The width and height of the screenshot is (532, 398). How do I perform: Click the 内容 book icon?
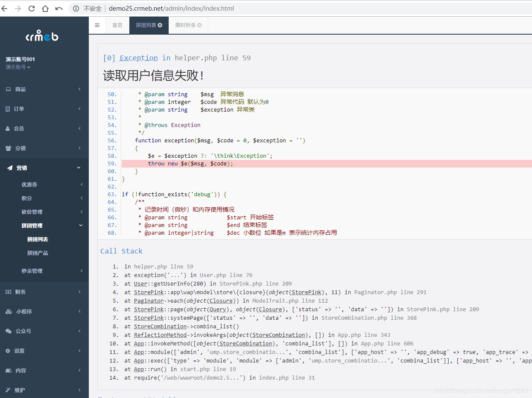tap(8, 371)
